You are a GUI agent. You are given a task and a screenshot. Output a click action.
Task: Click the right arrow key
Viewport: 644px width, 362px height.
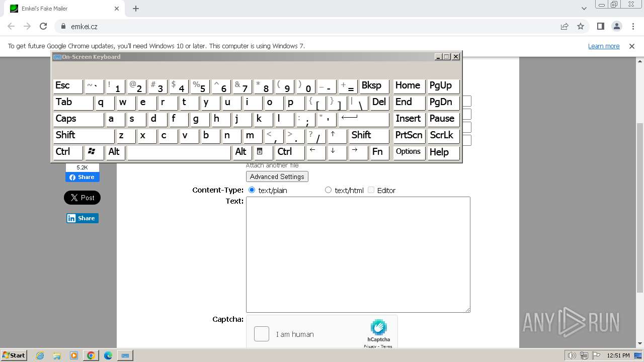(358, 152)
